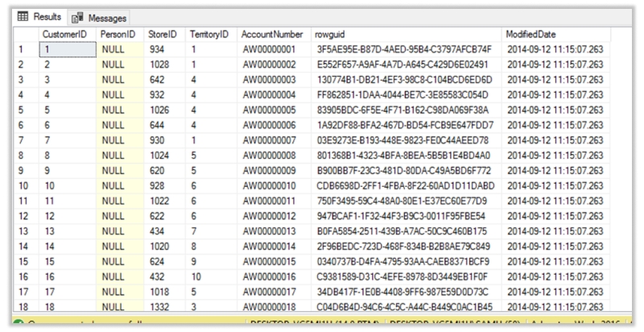The image size is (644, 332).
Task: Select the rowguid column header
Action: click(x=328, y=35)
